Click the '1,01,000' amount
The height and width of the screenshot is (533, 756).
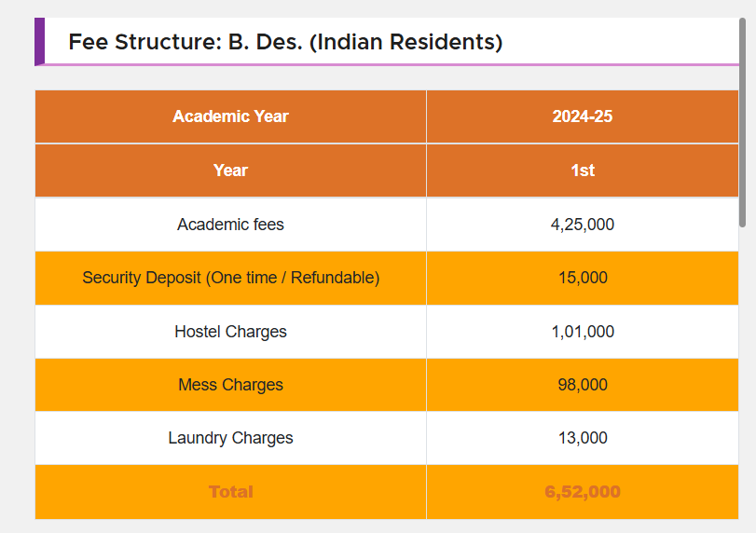tap(583, 332)
